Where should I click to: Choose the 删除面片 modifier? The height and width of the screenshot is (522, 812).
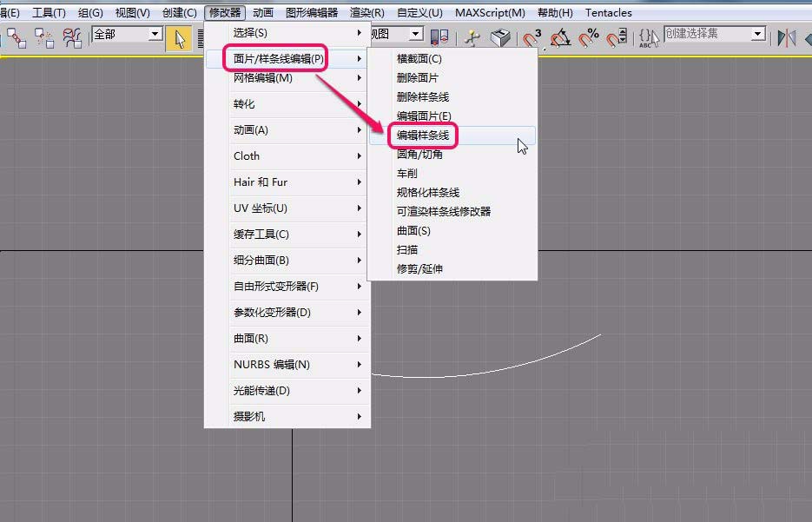point(452,77)
